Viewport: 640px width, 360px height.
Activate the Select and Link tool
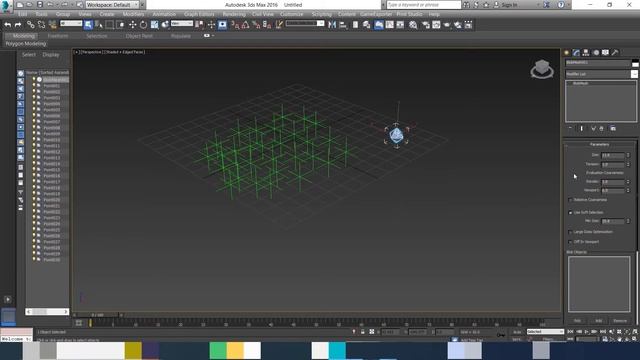[x=31, y=25]
